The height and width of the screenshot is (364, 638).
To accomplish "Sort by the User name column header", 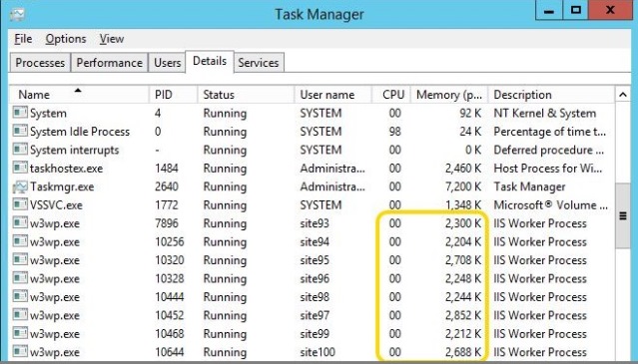I will 332,95.
